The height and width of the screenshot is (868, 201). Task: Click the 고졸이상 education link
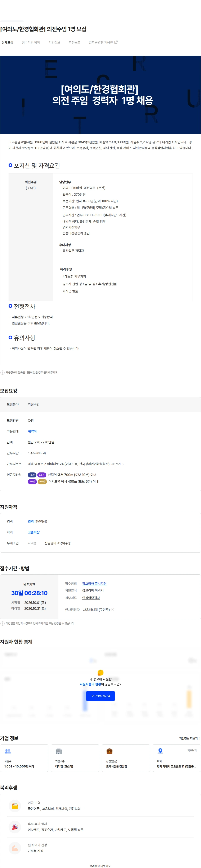pyautogui.click(x=33, y=532)
